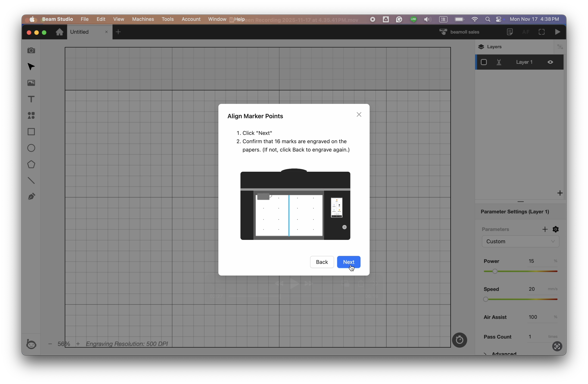Select the Polygon tool

(31, 164)
